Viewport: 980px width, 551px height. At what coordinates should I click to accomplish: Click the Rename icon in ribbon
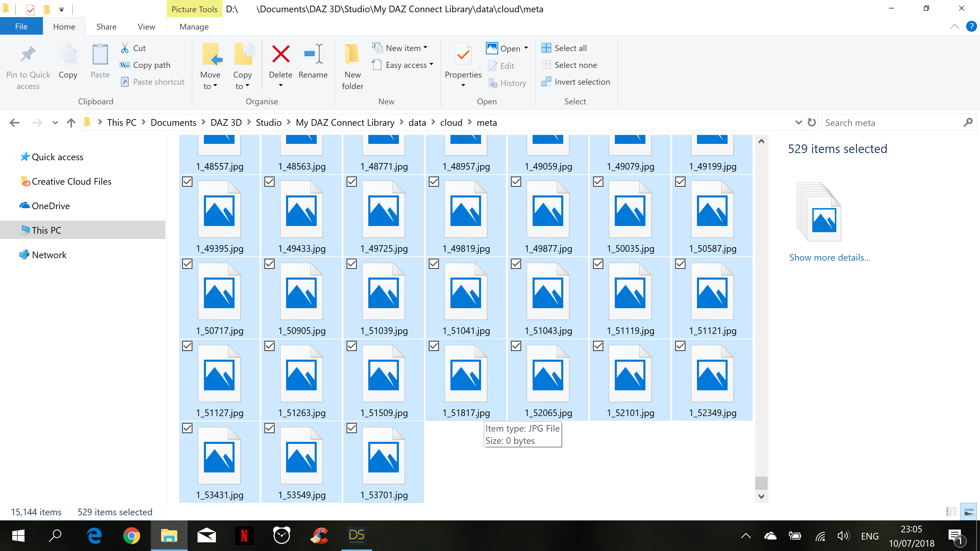pos(313,54)
